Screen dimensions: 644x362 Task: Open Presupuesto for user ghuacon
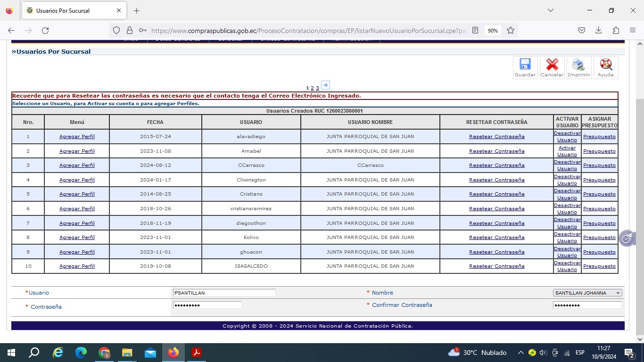(x=599, y=252)
